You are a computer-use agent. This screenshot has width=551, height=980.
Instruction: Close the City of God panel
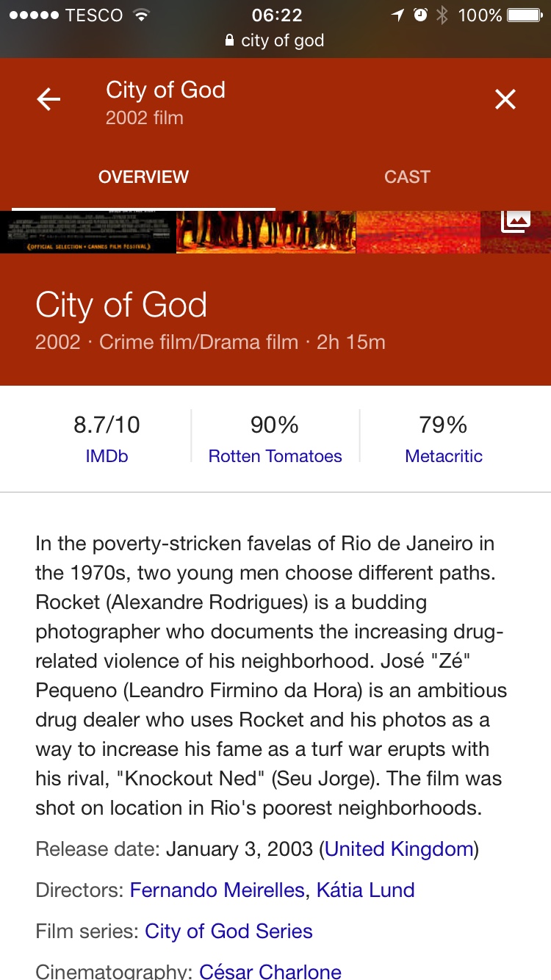505,99
